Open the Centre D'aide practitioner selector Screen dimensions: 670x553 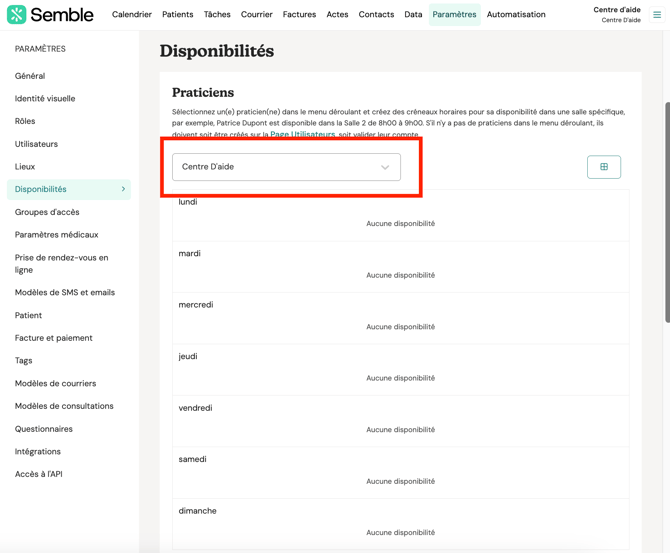click(286, 167)
